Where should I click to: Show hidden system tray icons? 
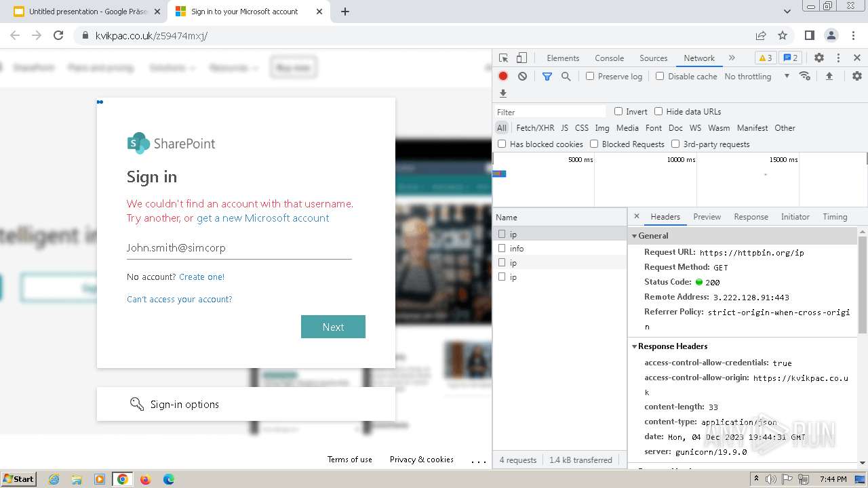click(x=757, y=479)
